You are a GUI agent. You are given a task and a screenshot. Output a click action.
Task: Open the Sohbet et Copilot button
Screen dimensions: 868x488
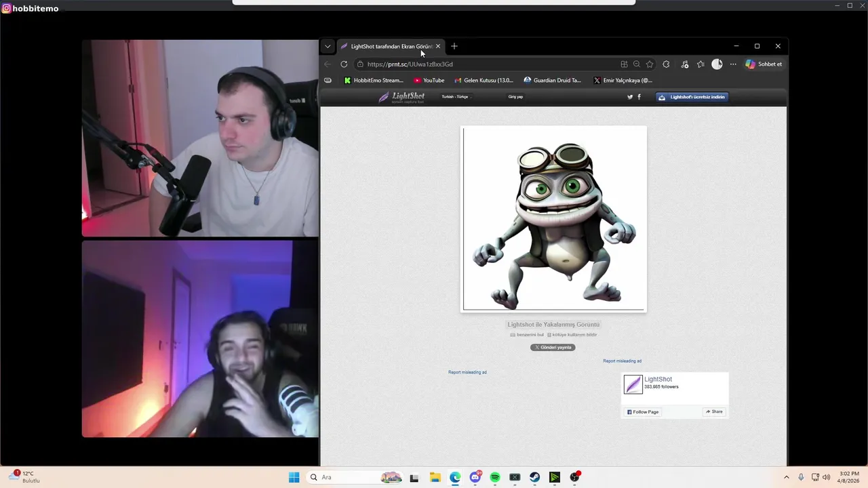tap(764, 64)
